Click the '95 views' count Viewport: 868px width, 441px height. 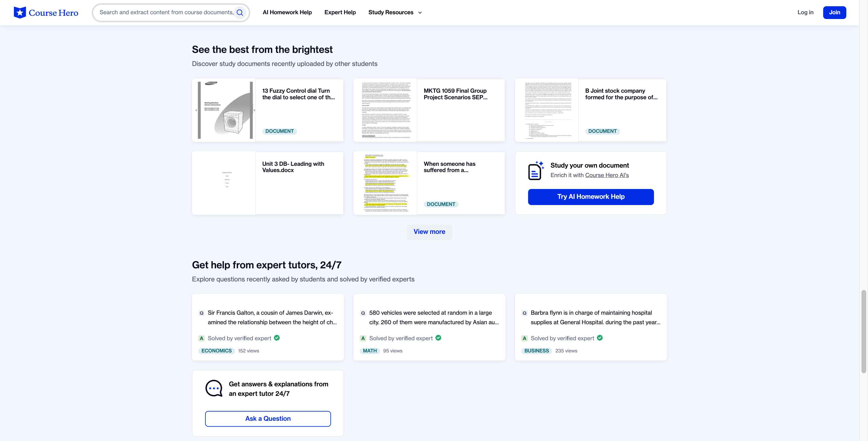392,351
